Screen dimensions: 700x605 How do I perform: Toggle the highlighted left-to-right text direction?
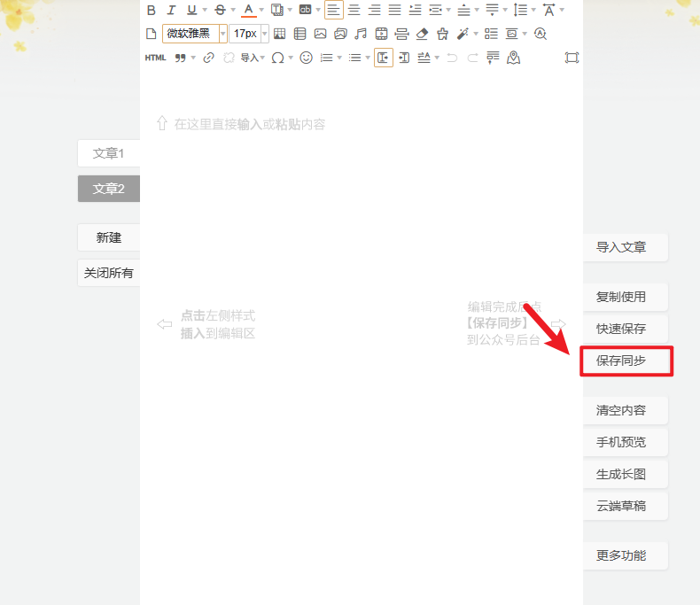click(x=384, y=58)
